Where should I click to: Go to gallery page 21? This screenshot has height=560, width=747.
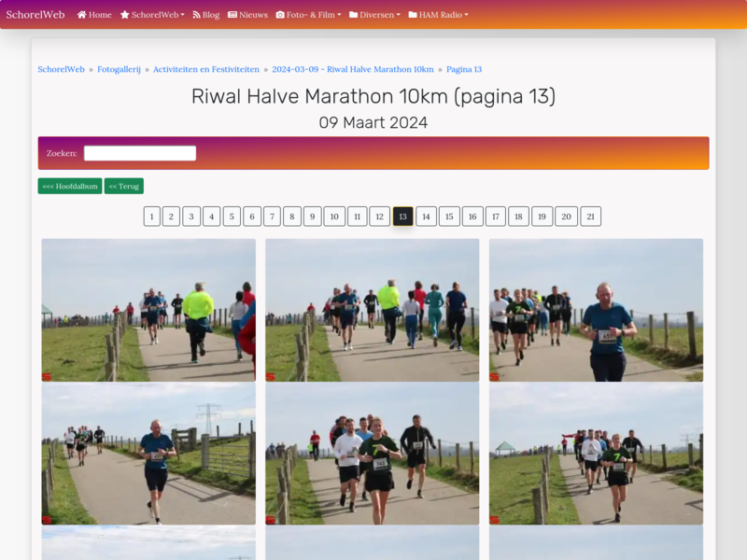[x=591, y=217]
